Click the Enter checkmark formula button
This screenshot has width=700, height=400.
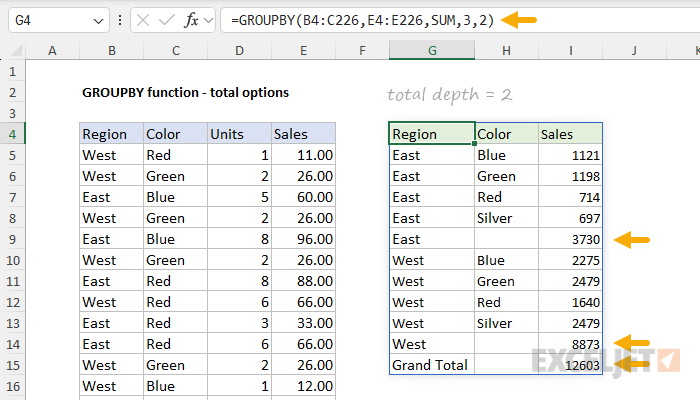pos(167,20)
